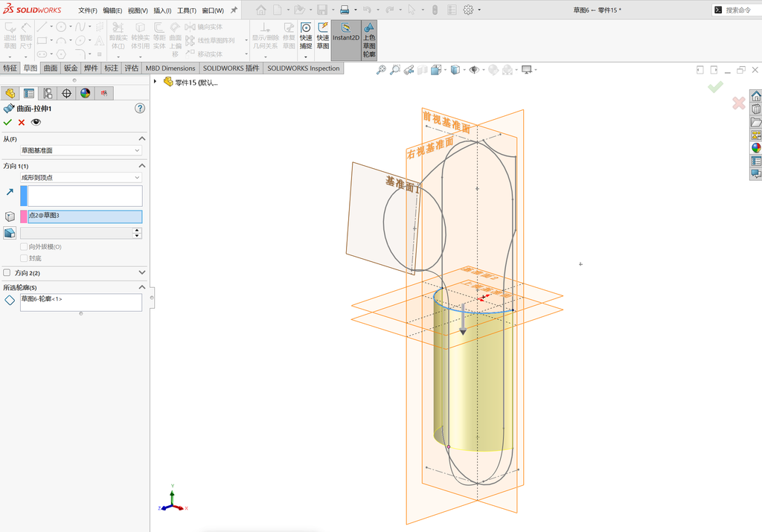Click the 搜索命令 search field

pos(737,10)
